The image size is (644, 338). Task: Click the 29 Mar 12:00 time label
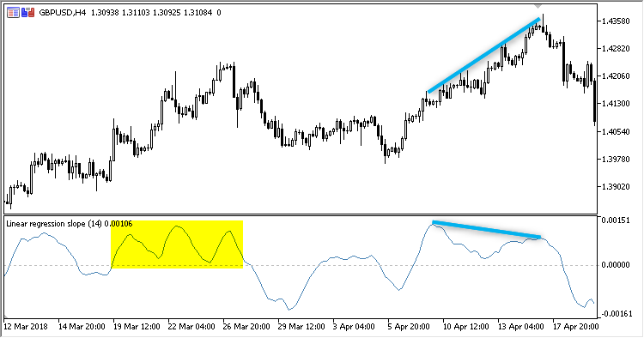tap(301, 327)
